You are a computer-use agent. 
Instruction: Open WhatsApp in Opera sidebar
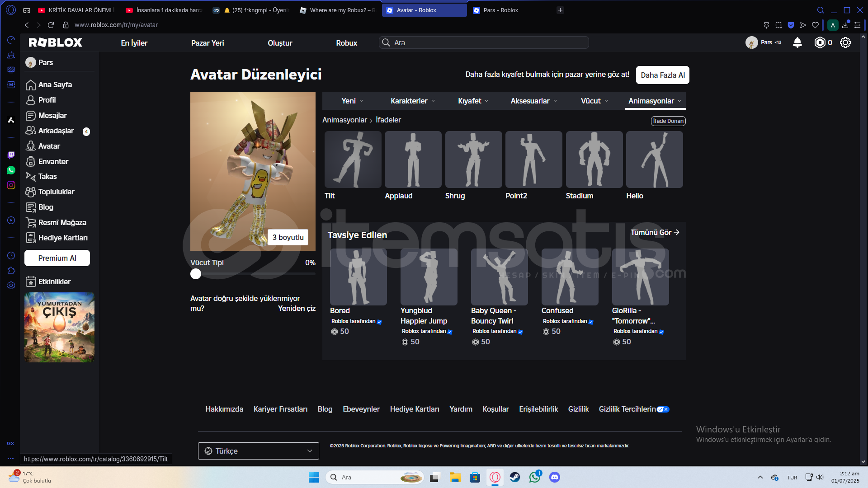(x=11, y=170)
